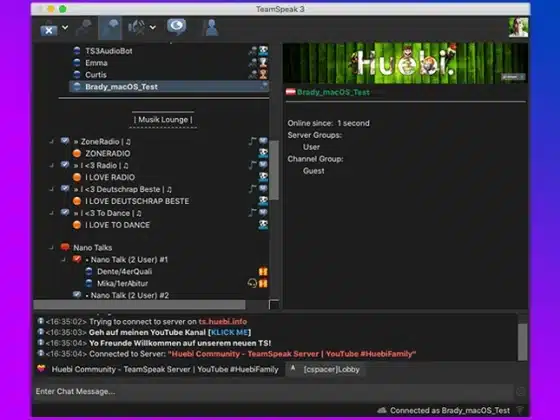
Task: Click the red Nano Talks channel icon
Action: (x=65, y=247)
